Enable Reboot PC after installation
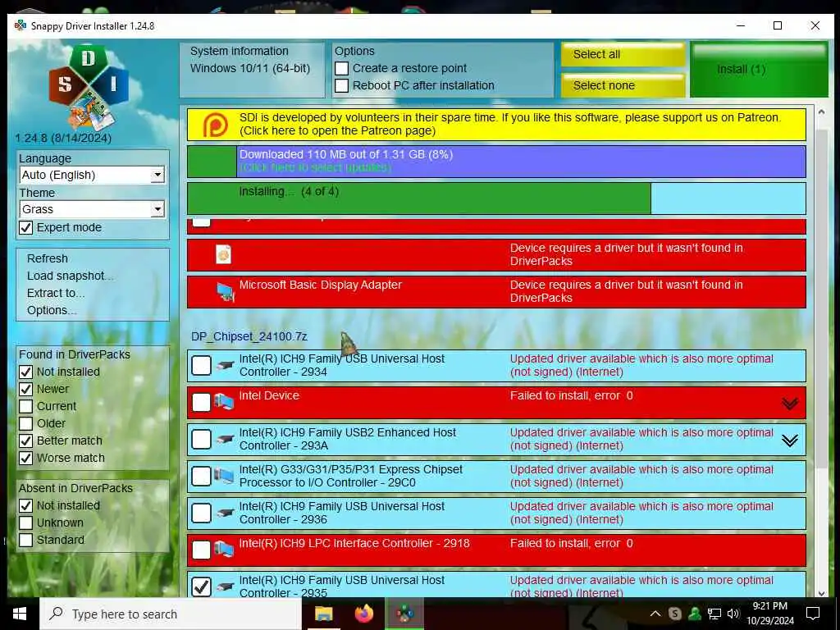The height and width of the screenshot is (630, 840). coord(342,85)
